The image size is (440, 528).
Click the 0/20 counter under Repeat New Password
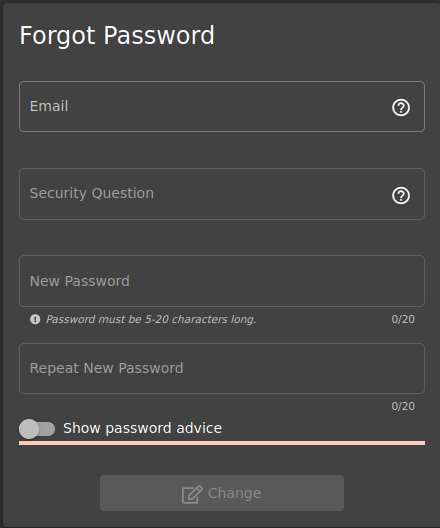pyautogui.click(x=403, y=406)
